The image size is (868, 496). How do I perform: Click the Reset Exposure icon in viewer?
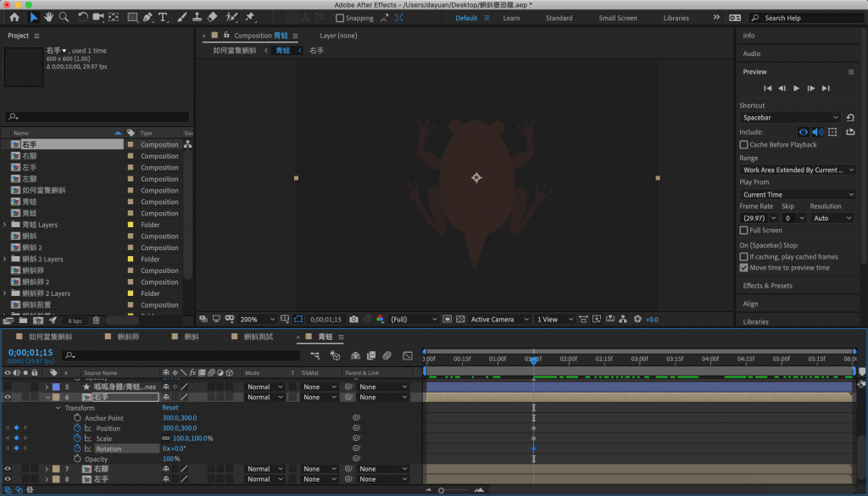tap(637, 320)
